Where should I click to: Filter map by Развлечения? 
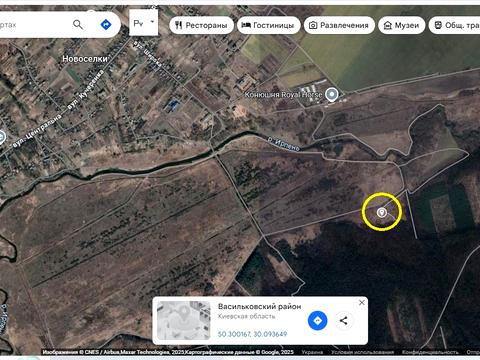(339, 25)
